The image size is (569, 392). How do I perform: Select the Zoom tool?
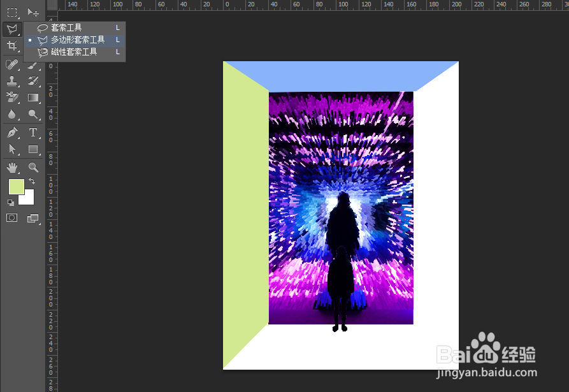(33, 168)
